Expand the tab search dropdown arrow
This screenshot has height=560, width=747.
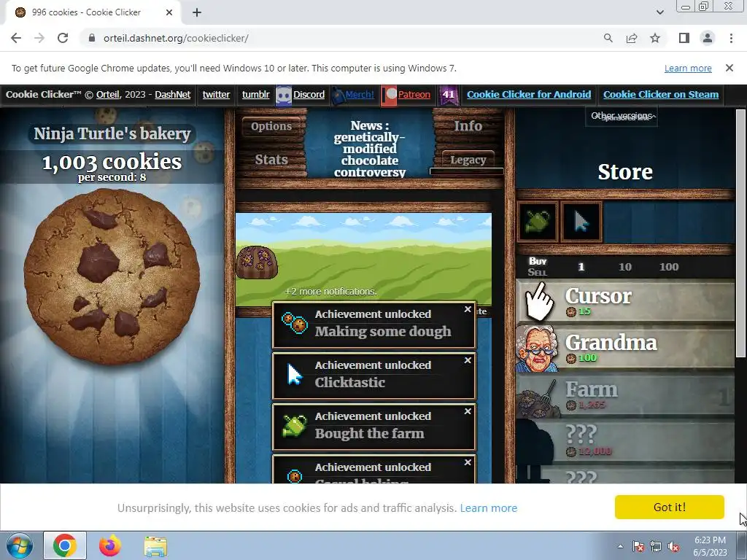pyautogui.click(x=659, y=12)
